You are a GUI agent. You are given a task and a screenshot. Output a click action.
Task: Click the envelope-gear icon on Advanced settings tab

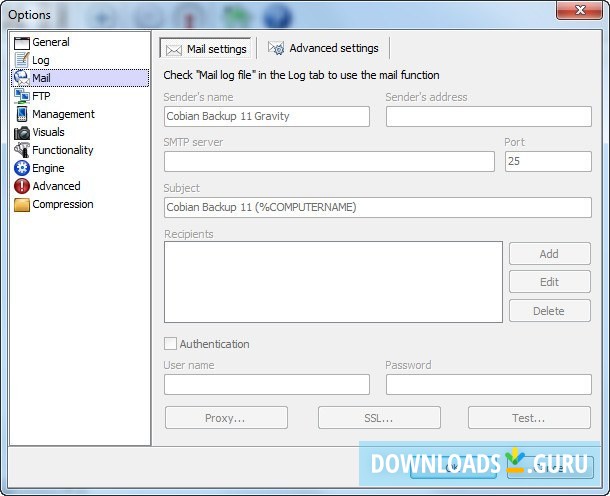[276, 48]
